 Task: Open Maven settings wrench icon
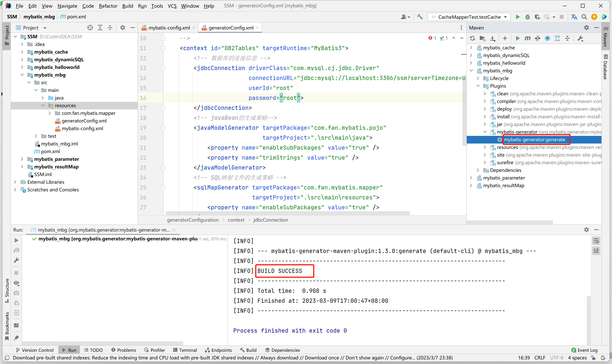tap(580, 38)
